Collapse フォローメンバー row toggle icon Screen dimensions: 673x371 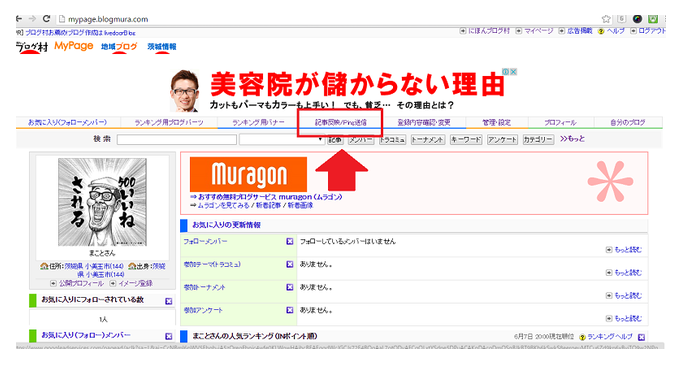[x=290, y=242]
